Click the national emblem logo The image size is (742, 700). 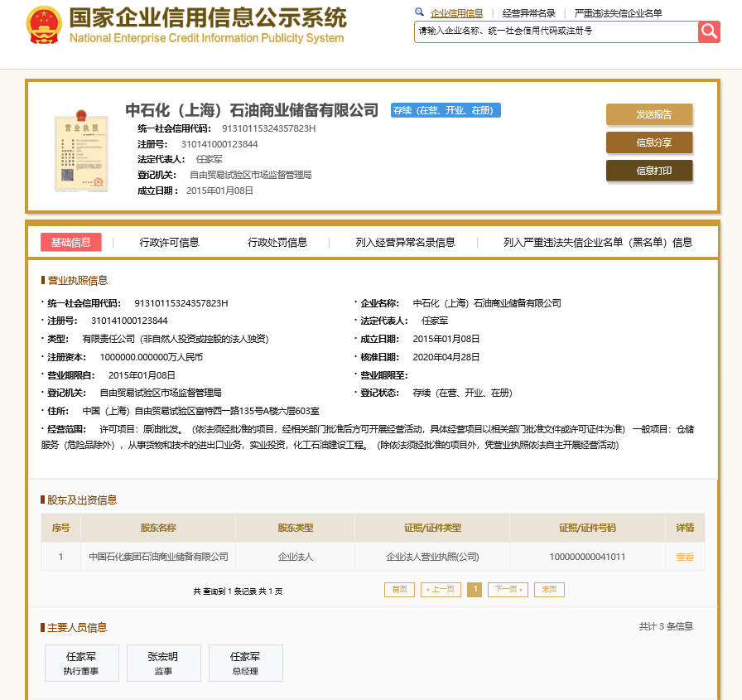pyautogui.click(x=44, y=25)
